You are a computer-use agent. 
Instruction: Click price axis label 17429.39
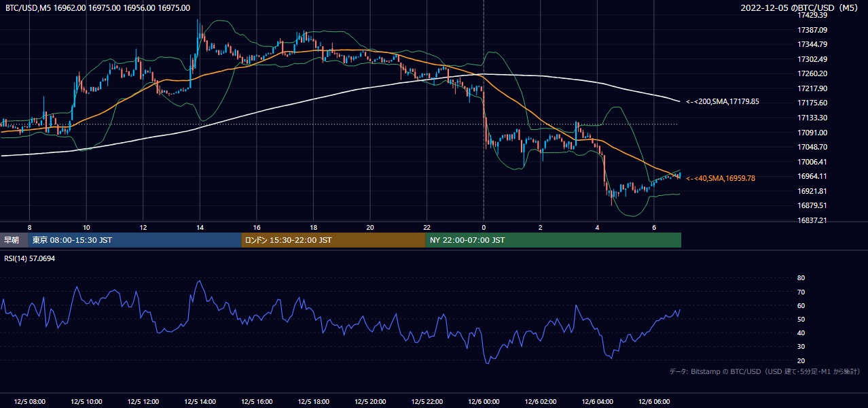812,15
